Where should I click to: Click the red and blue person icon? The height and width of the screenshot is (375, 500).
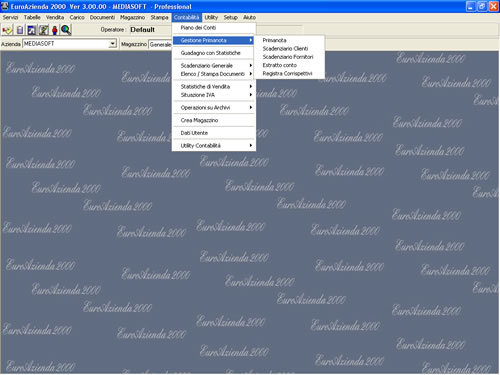point(55,30)
